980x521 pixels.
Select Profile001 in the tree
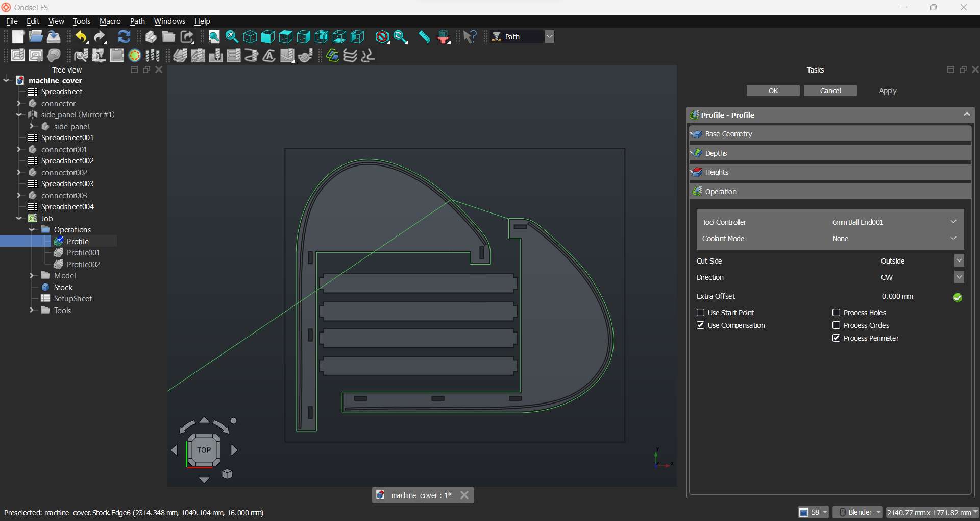[83, 253]
